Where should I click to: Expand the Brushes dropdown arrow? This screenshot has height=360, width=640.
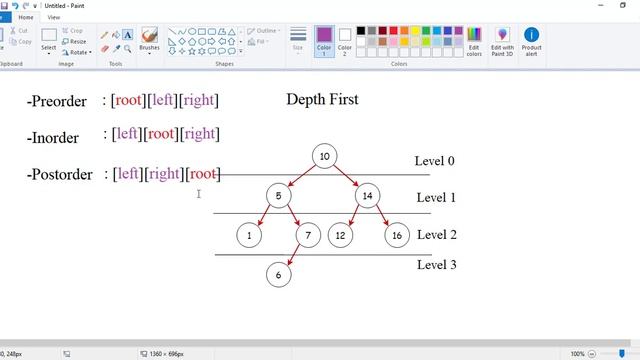[x=149, y=53]
